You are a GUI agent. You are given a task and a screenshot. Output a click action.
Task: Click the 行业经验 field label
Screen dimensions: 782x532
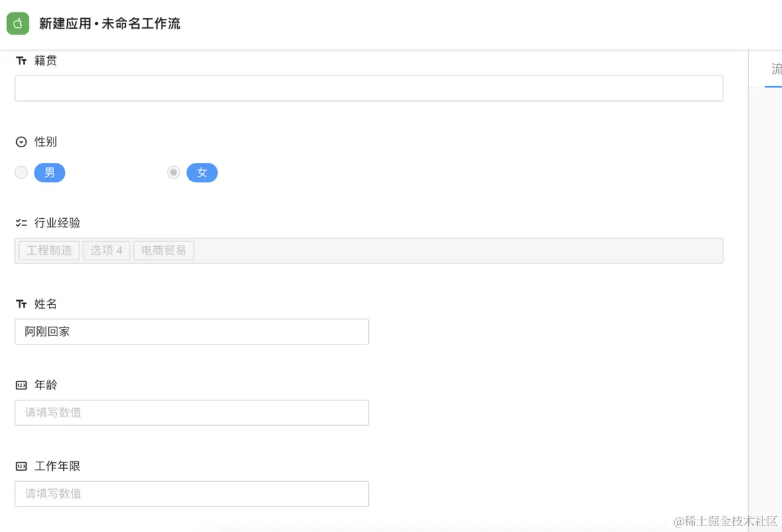click(57, 223)
